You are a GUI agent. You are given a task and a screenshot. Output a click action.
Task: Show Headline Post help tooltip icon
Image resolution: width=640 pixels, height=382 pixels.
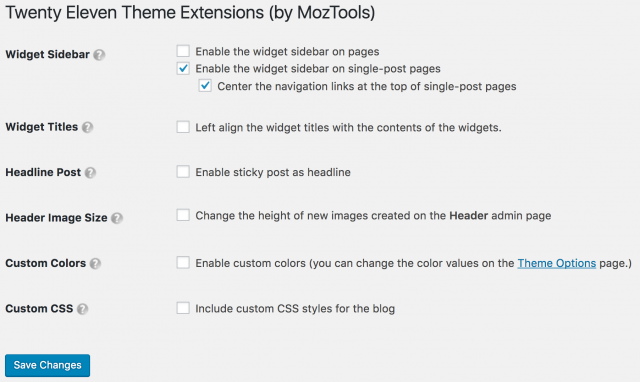(x=90, y=173)
